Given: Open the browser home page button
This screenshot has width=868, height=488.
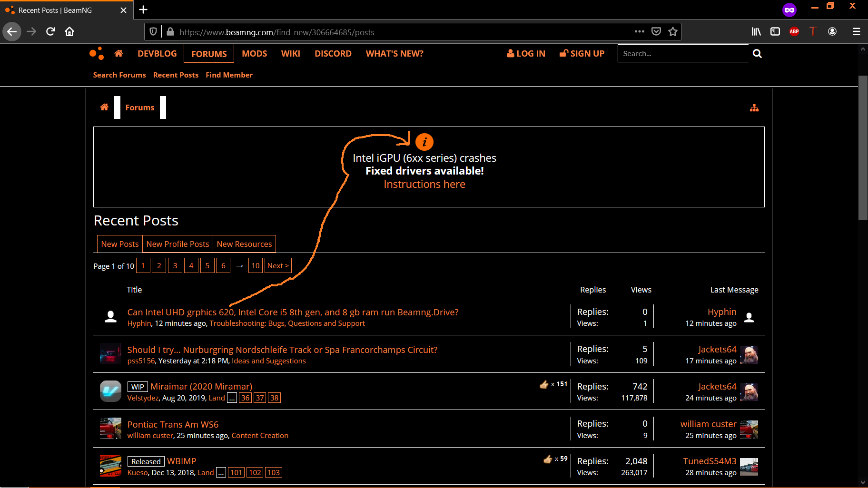Looking at the screenshot, I should [x=69, y=32].
